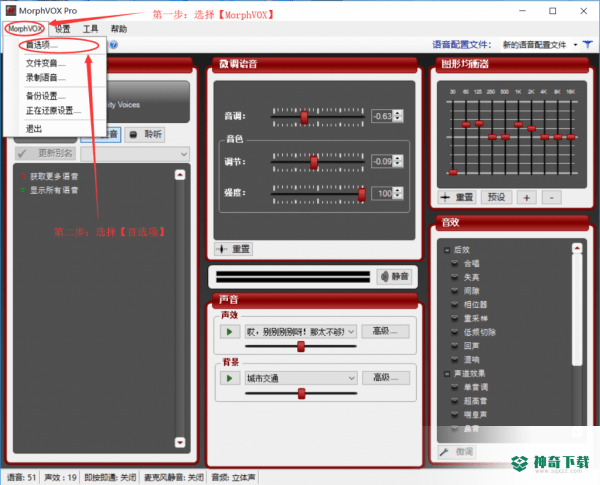This screenshot has height=485, width=600.
Task: Open the 声效 sound effect dropdown
Action: pos(301,331)
